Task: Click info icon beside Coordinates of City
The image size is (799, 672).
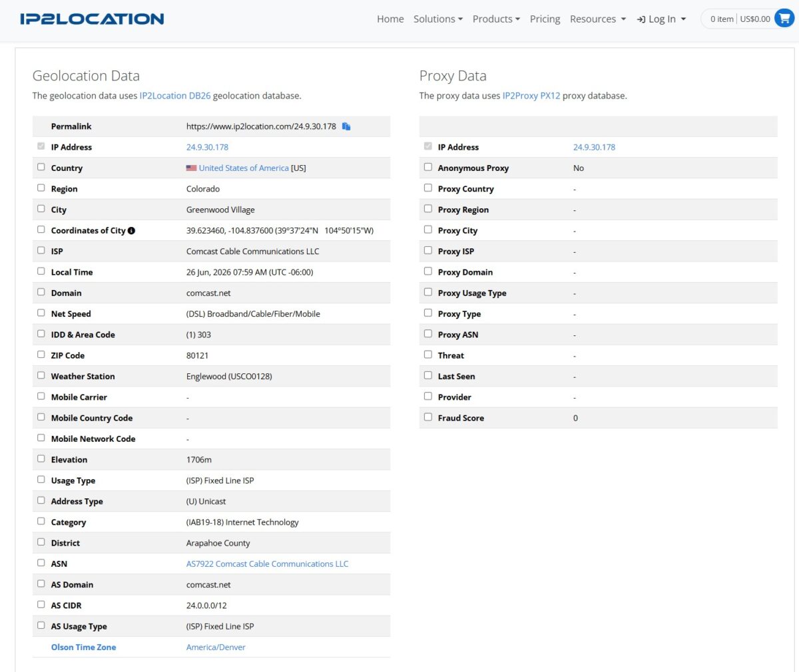Action: click(x=131, y=230)
